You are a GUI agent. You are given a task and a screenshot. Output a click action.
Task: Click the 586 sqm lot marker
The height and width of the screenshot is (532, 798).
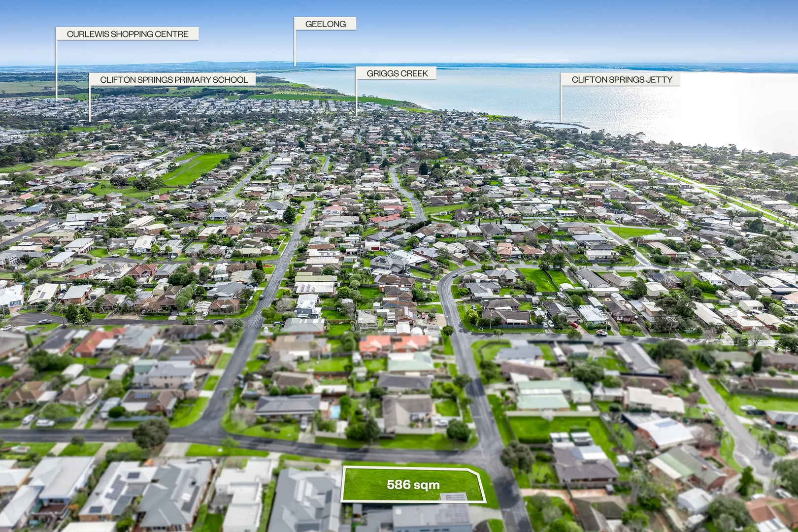413,485
